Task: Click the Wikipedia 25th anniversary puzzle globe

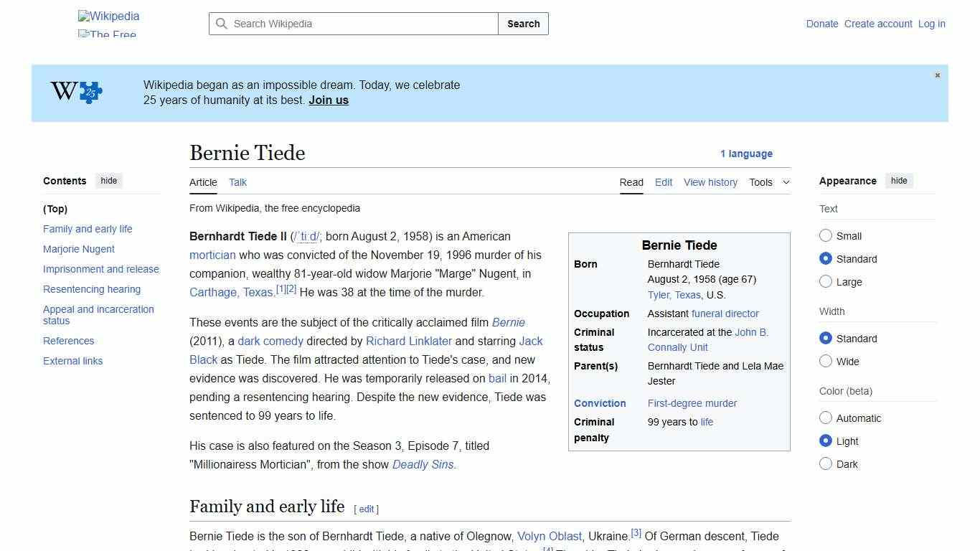Action: pyautogui.click(x=75, y=93)
